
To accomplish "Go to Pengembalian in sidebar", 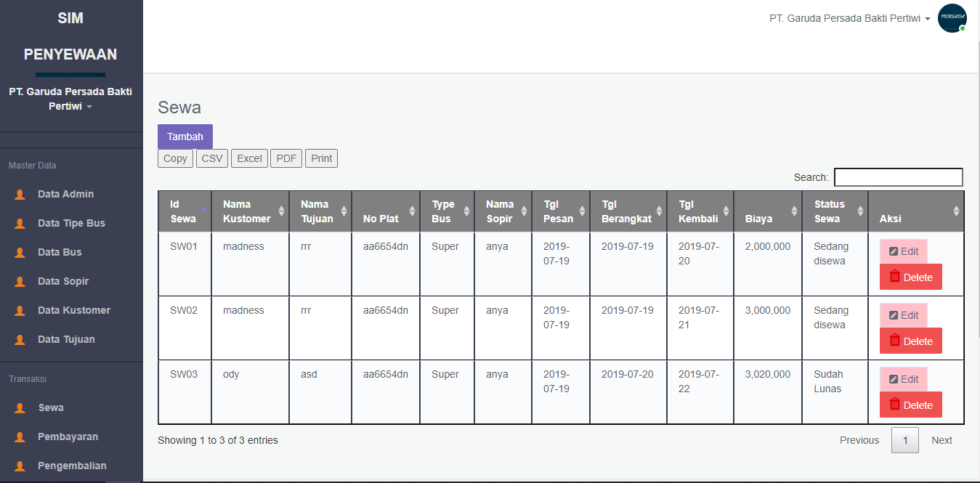I will pos(72,466).
